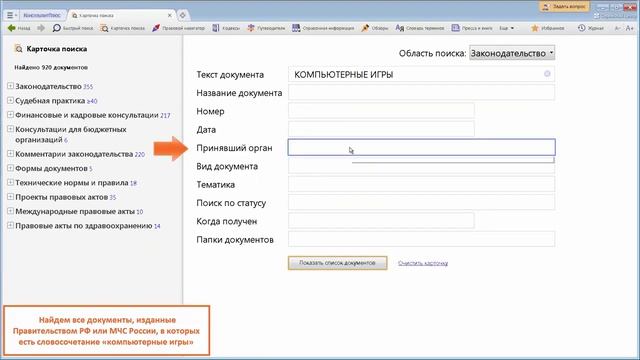This screenshot has width=640, height=360.
Task: Switch to the Карточка поиска tab
Action: 118,15
